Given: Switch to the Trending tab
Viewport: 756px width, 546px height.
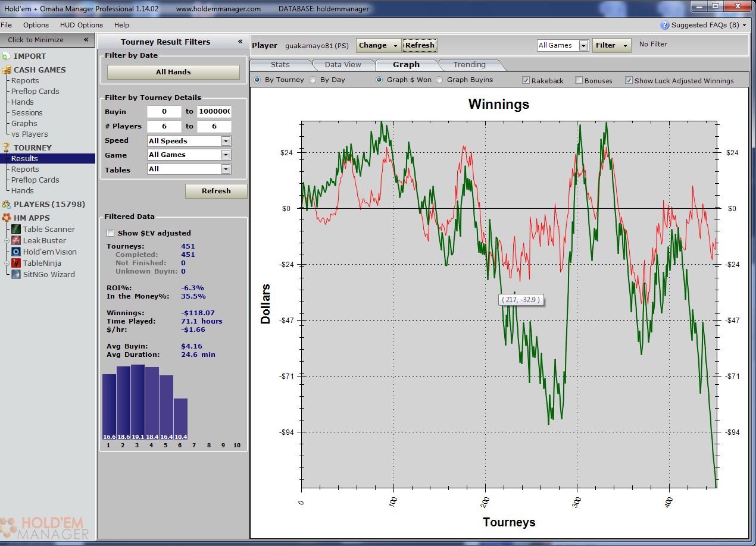Looking at the screenshot, I should coord(470,65).
